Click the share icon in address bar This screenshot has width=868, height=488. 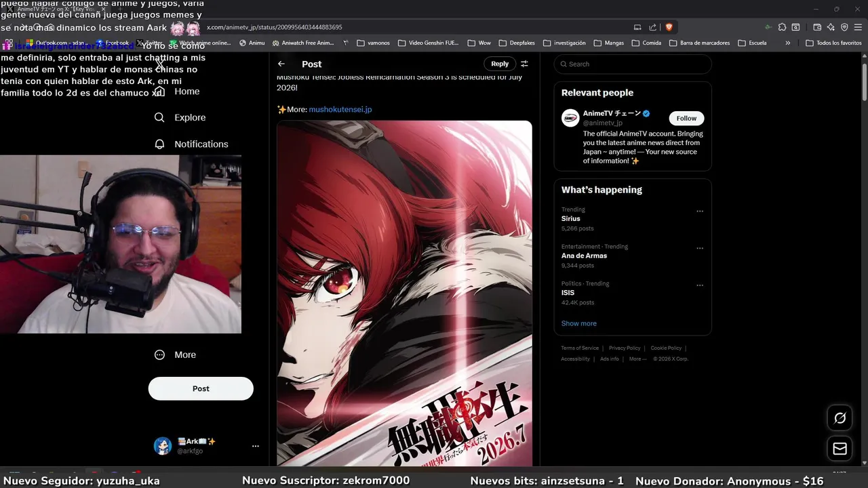[652, 27]
